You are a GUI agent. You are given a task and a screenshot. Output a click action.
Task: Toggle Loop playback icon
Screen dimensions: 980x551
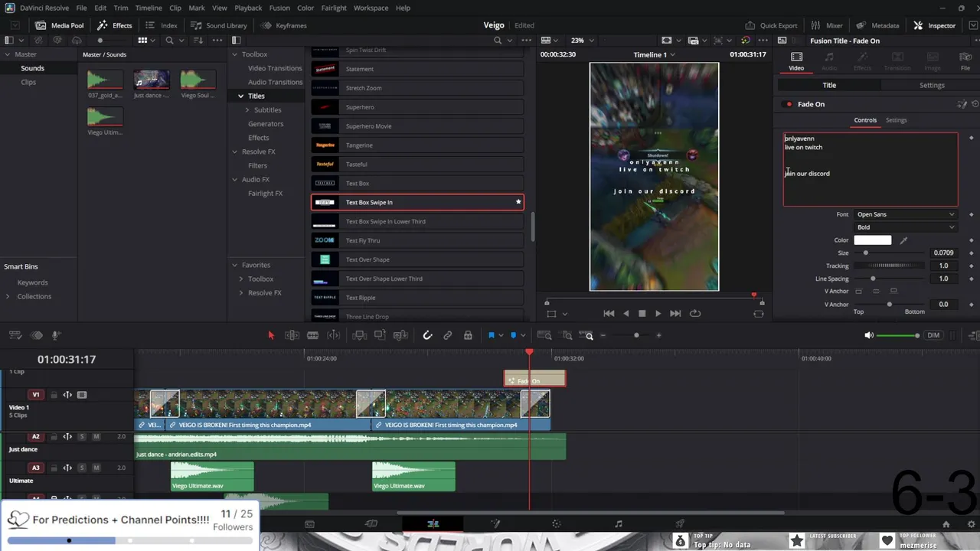pyautogui.click(x=695, y=313)
